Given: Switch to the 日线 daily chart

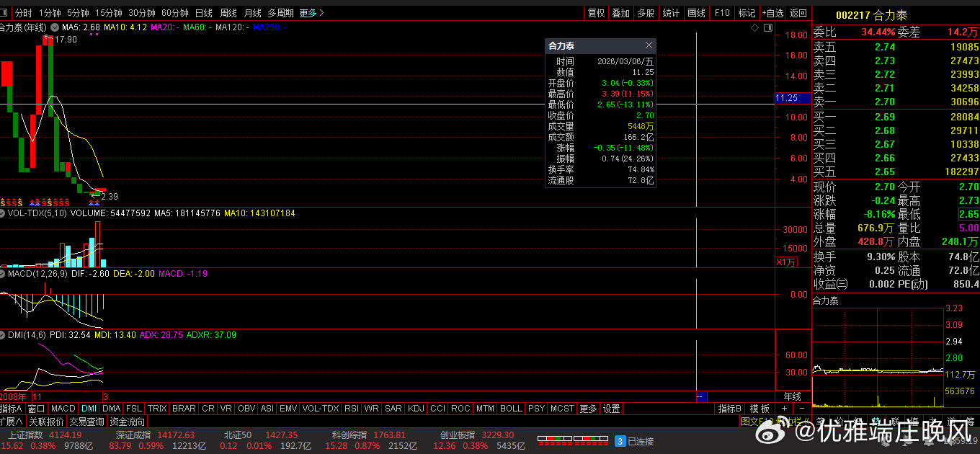Looking at the screenshot, I should [204, 13].
